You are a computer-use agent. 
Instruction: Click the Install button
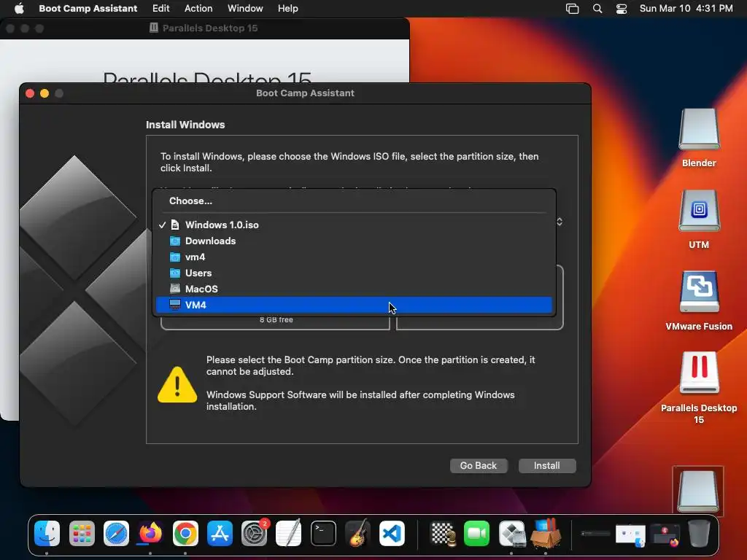(x=547, y=466)
